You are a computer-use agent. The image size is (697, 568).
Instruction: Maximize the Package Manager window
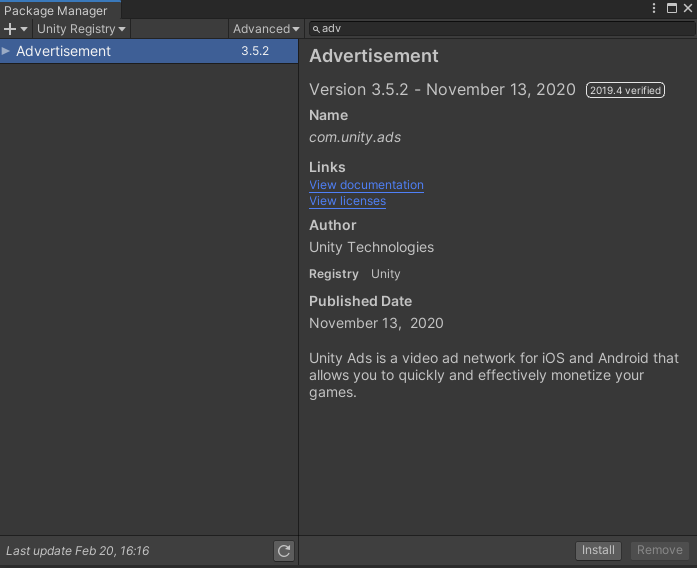[x=672, y=8]
